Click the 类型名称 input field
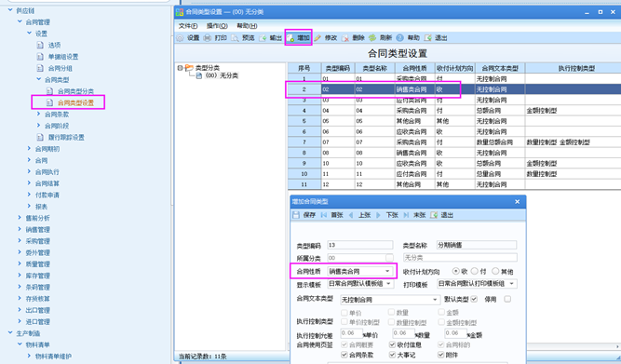This screenshot has height=364, width=621. point(477,245)
